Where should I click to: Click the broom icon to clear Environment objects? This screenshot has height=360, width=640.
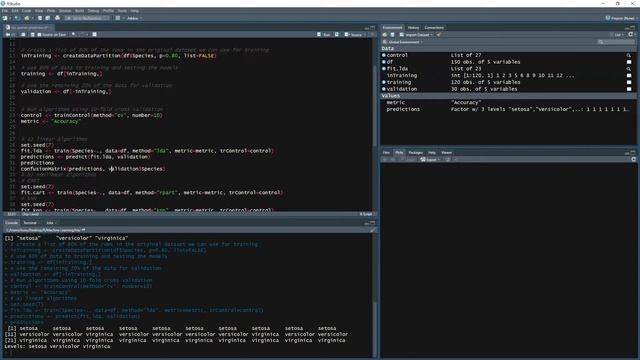pos(439,35)
